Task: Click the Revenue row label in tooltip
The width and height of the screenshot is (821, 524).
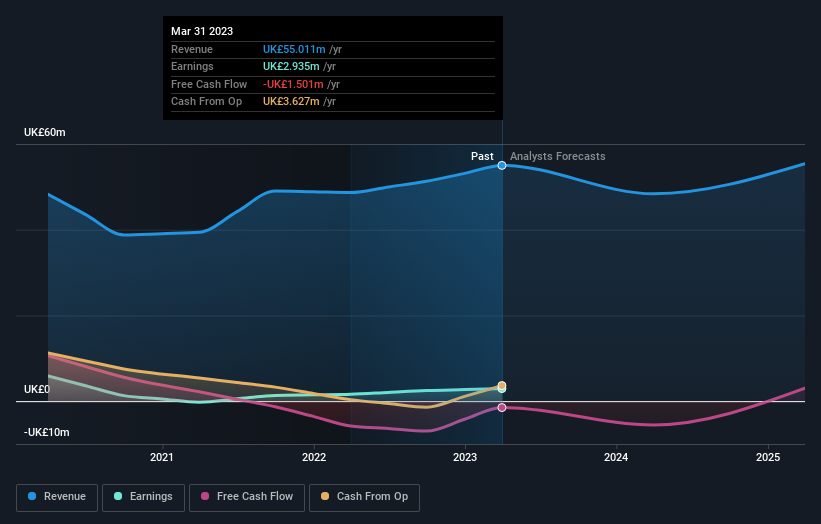Action: coord(192,49)
